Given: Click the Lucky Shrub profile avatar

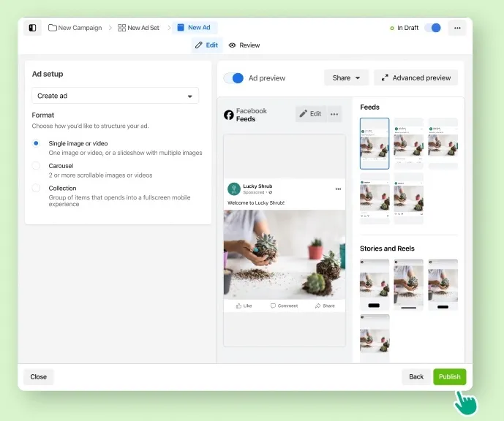Looking at the screenshot, I should point(234,189).
